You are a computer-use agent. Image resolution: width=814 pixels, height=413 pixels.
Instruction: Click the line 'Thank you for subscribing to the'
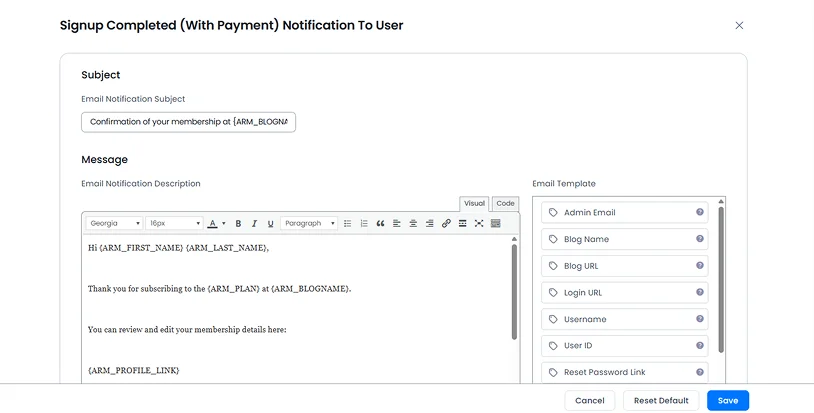(x=220, y=288)
